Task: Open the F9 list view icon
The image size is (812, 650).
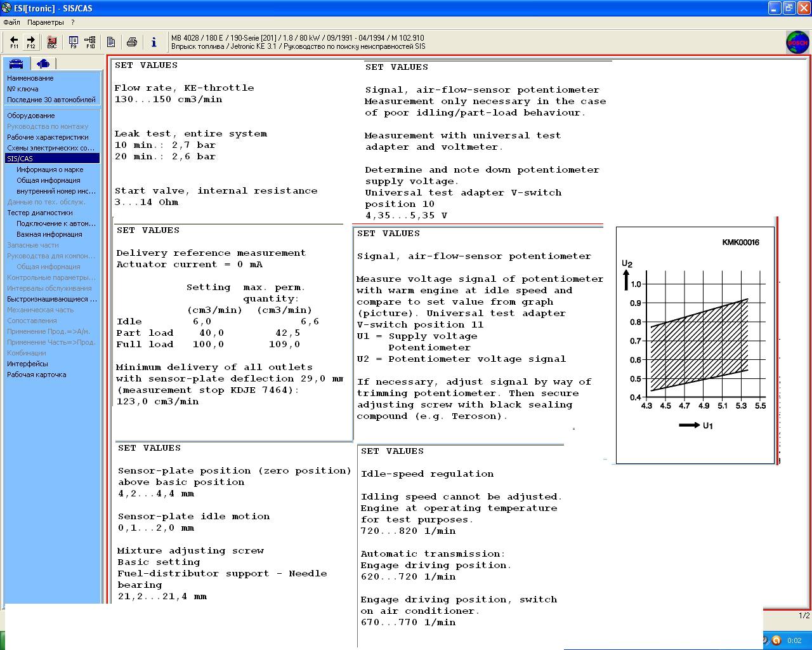Action: (x=73, y=42)
